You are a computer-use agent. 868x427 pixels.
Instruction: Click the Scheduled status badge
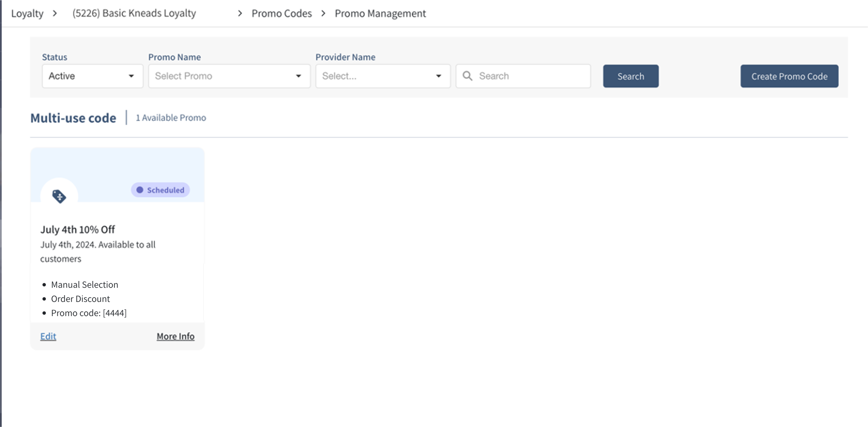pyautogui.click(x=160, y=190)
